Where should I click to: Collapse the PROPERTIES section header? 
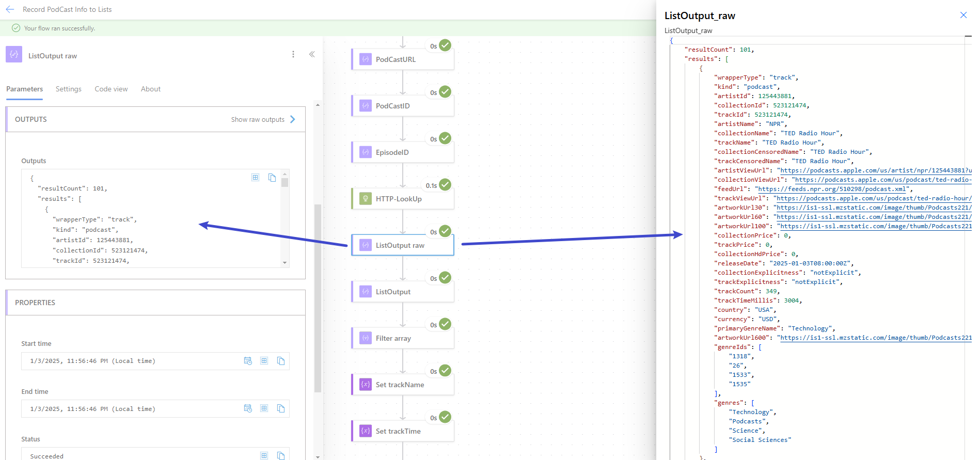35,303
